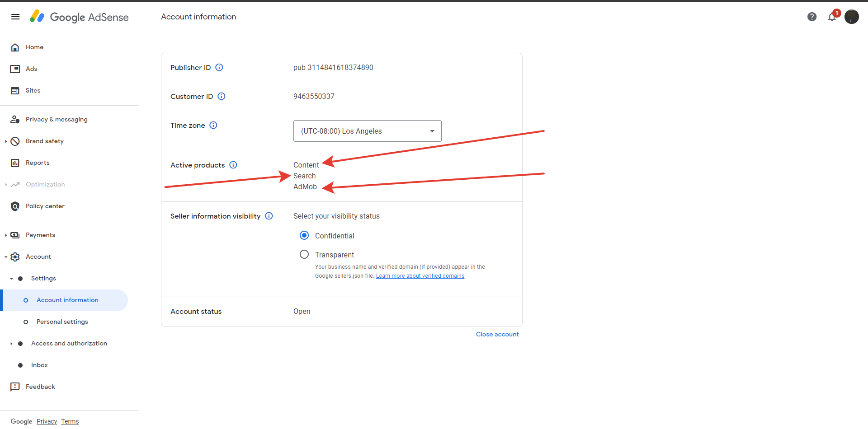Image resolution: width=868 pixels, height=429 pixels.
Task: Expand the Optimization section arrow
Action: (6, 185)
